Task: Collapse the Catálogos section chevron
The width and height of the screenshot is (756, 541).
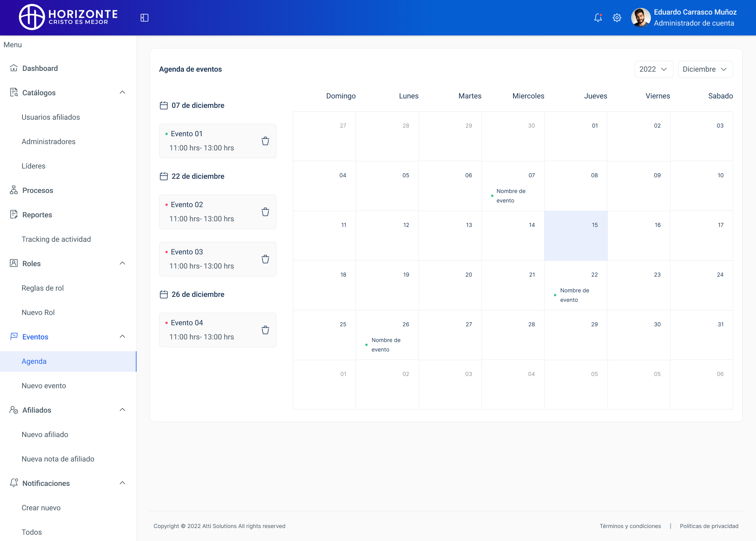Action: [x=122, y=93]
